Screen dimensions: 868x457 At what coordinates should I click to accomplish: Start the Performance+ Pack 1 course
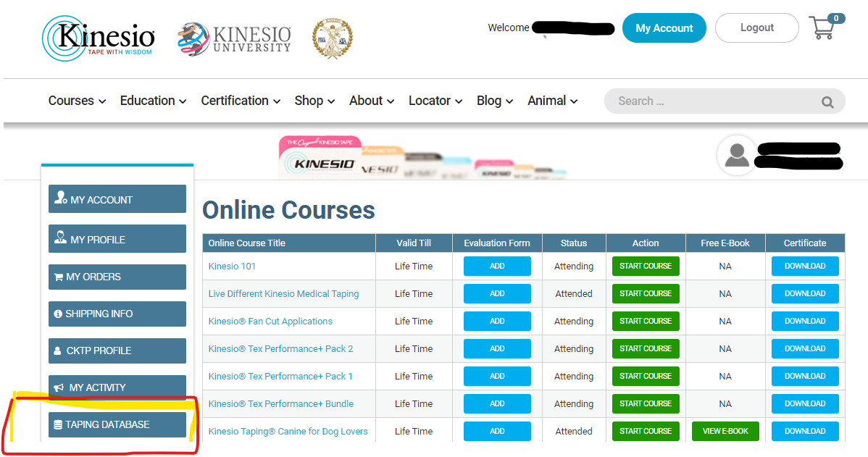(x=646, y=376)
